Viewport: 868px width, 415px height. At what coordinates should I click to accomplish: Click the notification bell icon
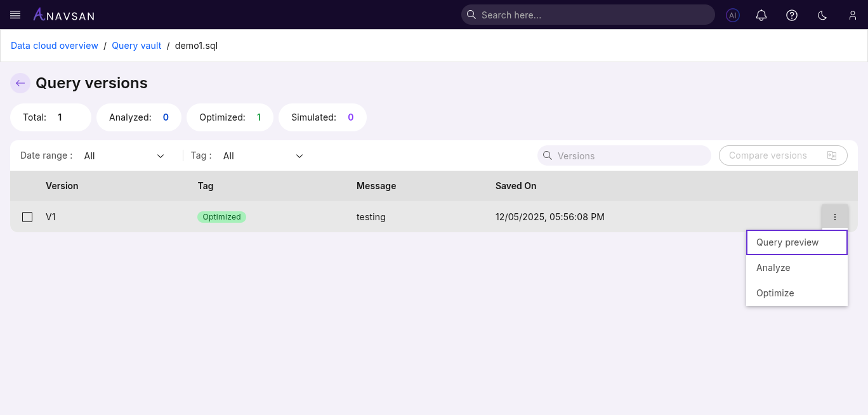click(761, 15)
